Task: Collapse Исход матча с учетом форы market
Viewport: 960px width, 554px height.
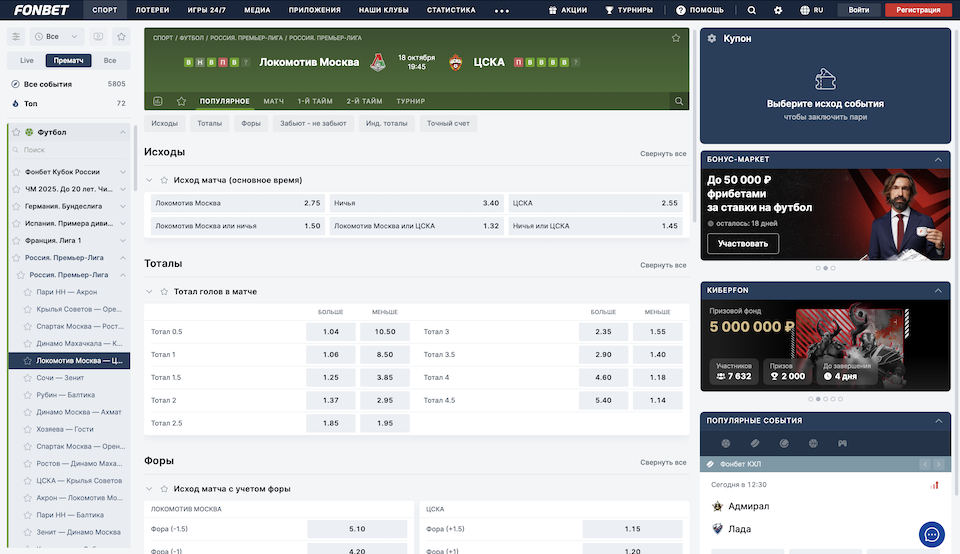Action: click(x=149, y=488)
